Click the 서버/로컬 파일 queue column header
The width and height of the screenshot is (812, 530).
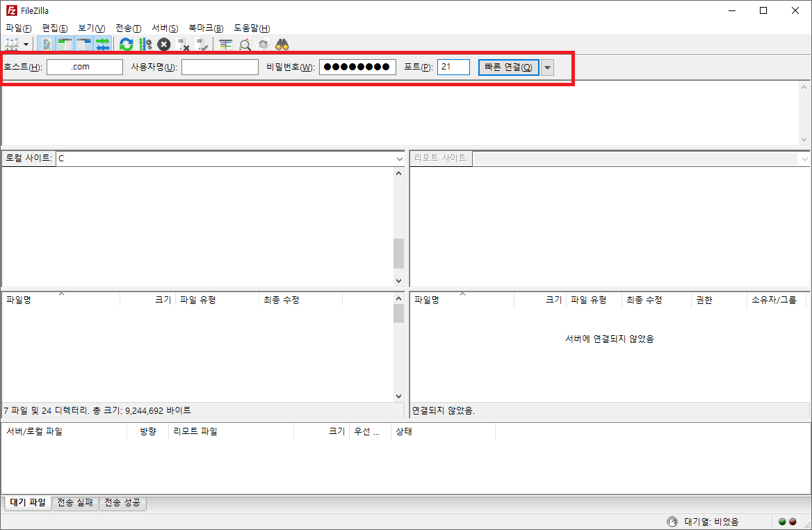65,431
